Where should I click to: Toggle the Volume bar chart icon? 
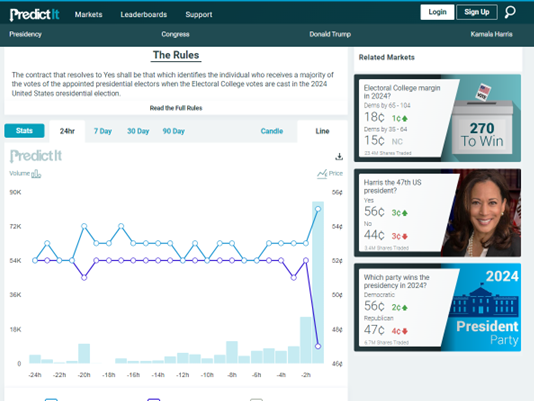coord(36,174)
